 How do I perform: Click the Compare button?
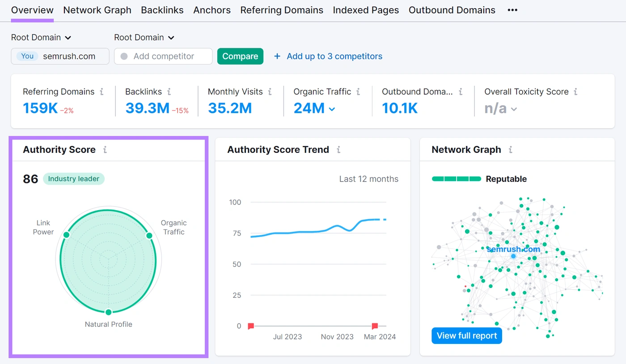(240, 56)
